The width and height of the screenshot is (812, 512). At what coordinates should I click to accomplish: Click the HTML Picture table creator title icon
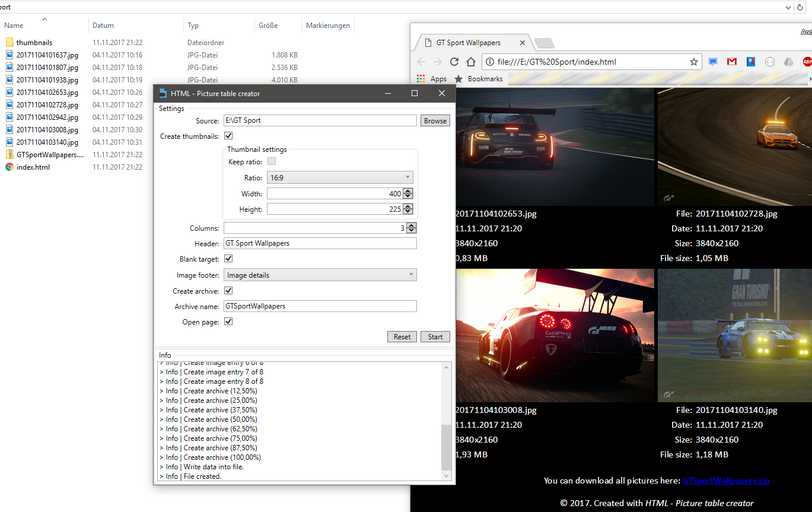(163, 93)
